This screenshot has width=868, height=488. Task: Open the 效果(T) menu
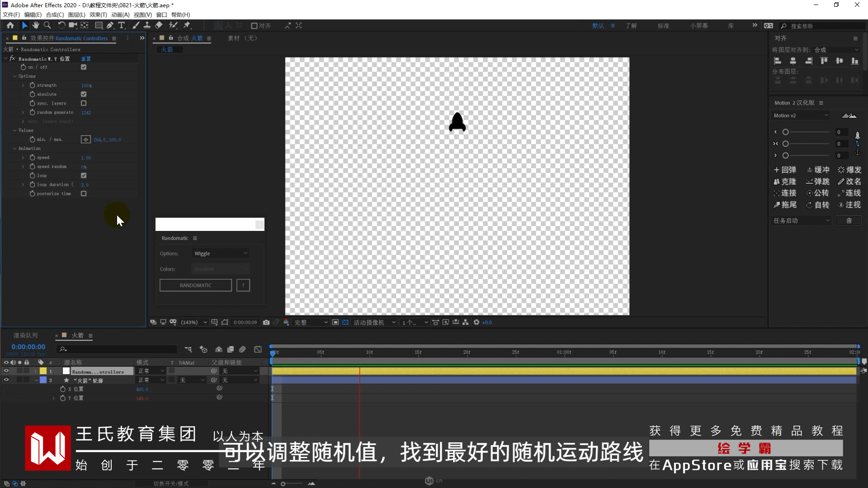point(98,15)
